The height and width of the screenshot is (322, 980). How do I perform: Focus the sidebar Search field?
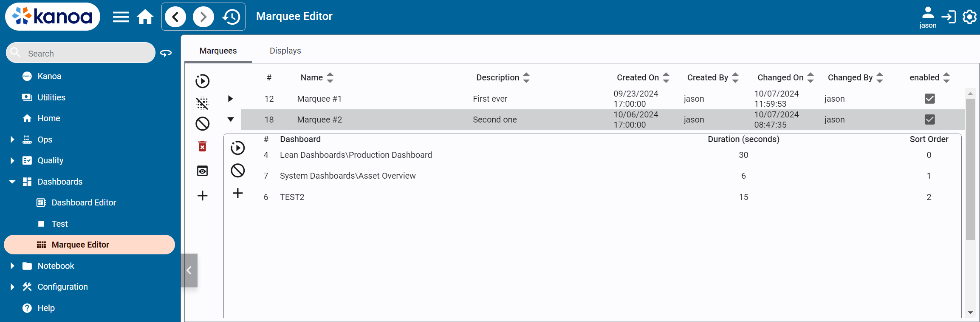[x=81, y=53]
